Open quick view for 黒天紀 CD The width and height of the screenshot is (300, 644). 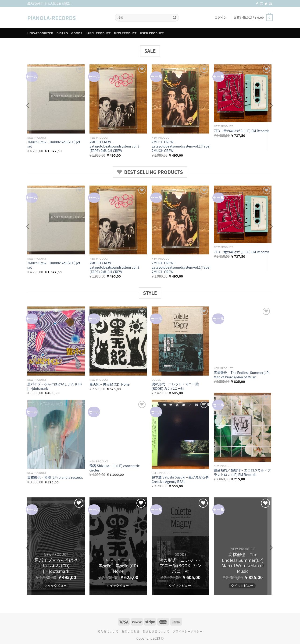[118, 585]
